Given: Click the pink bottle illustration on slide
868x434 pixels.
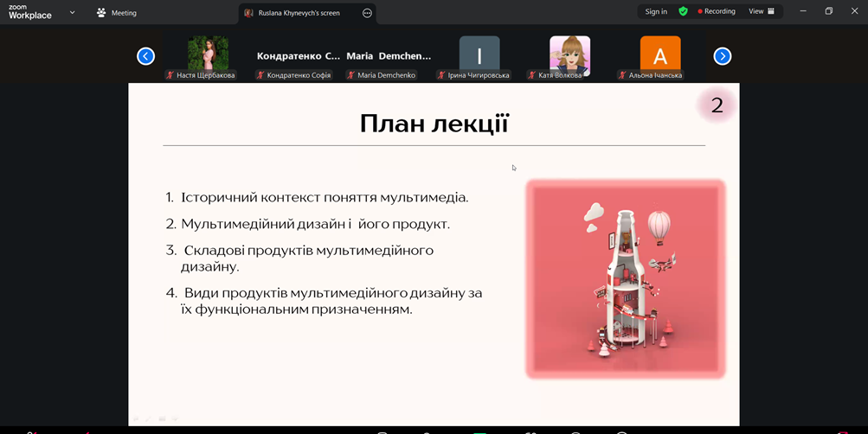Looking at the screenshot, I should (x=625, y=278).
